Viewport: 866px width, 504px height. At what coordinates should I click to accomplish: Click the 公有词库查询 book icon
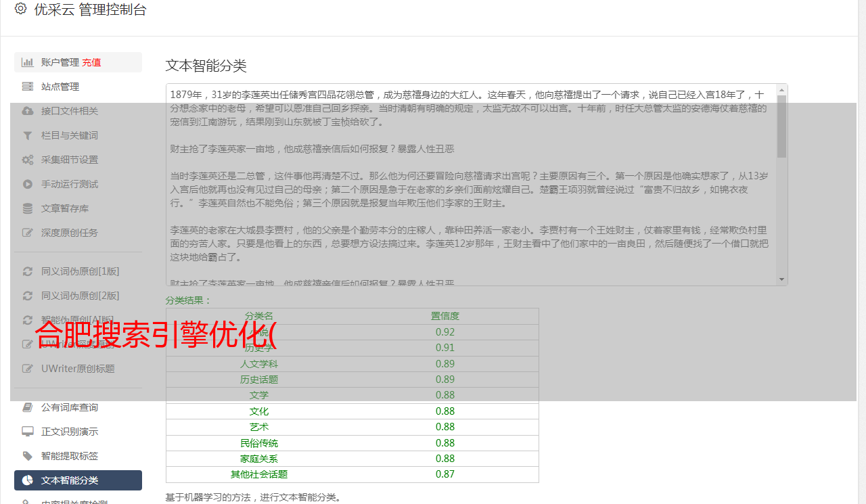tap(28, 407)
